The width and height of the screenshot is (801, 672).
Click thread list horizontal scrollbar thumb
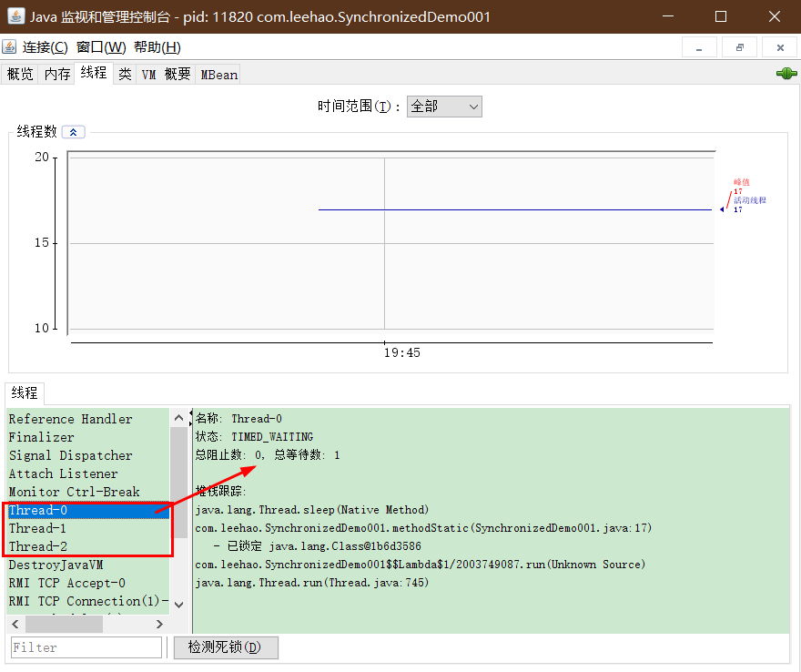64,624
